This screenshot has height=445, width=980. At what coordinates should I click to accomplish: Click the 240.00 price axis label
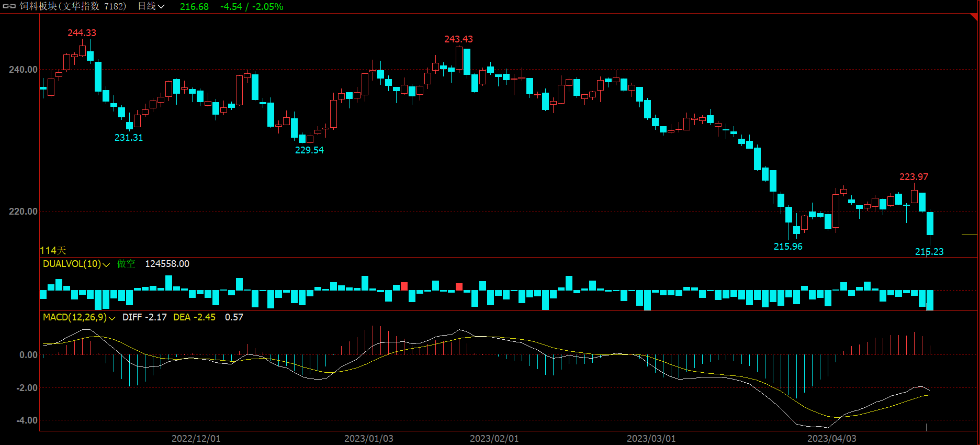23,70
